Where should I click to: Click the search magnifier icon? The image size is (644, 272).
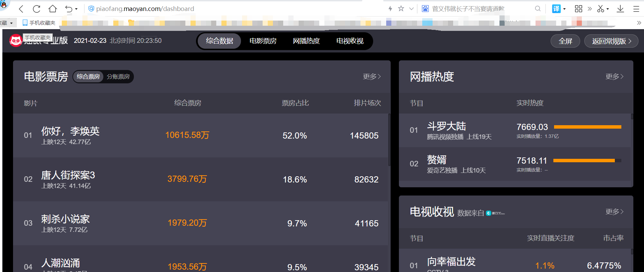[538, 9]
